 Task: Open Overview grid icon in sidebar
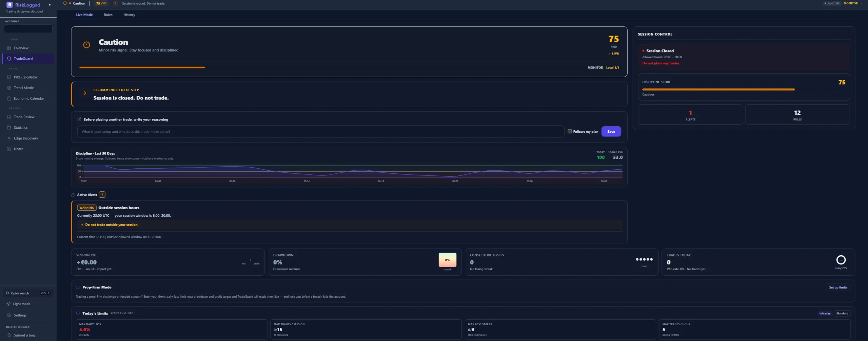9,48
